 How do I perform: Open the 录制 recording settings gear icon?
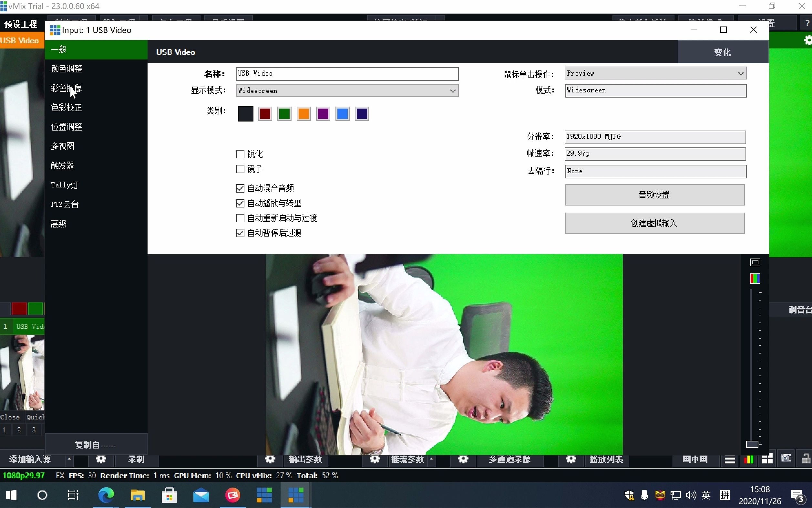(x=101, y=459)
